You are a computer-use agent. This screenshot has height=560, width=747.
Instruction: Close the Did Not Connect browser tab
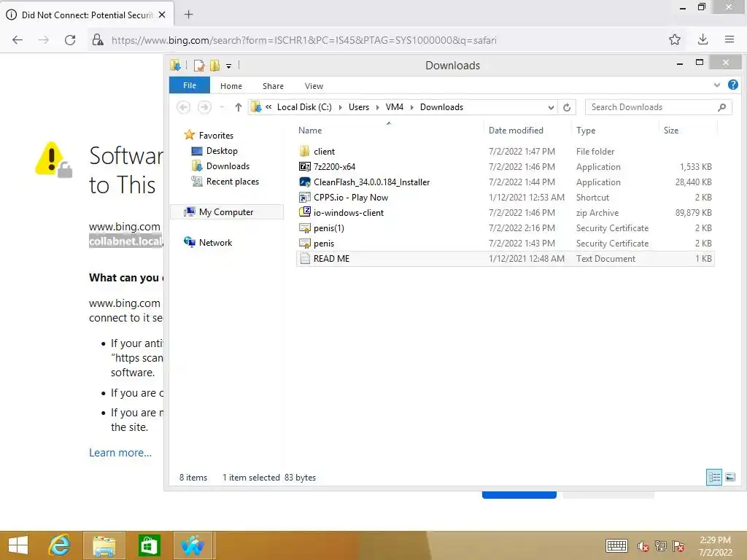tap(162, 15)
